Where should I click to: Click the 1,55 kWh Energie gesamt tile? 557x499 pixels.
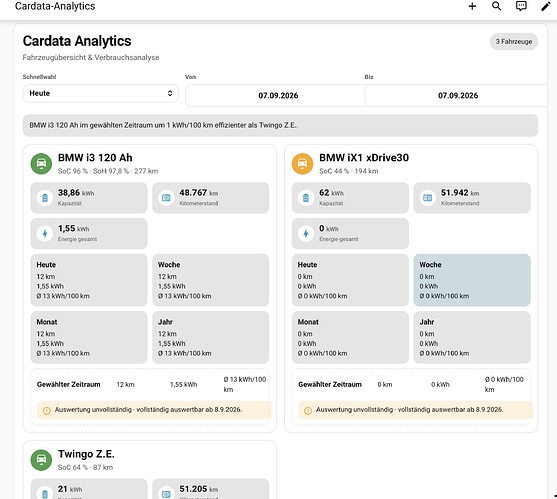coord(89,234)
